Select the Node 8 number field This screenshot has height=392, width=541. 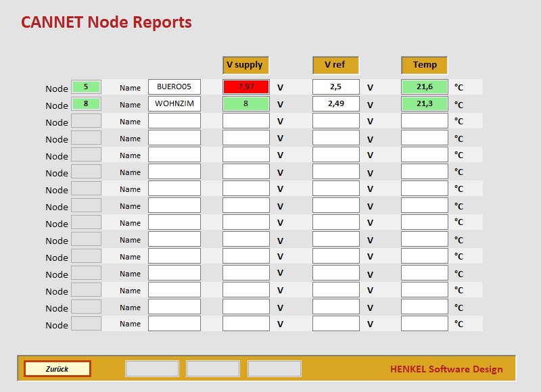pos(87,105)
